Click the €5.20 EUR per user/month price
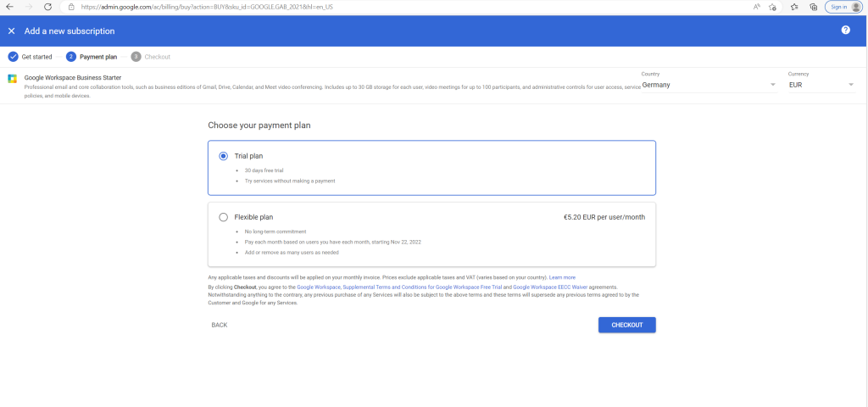Image resolution: width=868 pixels, height=407 pixels. tap(604, 217)
